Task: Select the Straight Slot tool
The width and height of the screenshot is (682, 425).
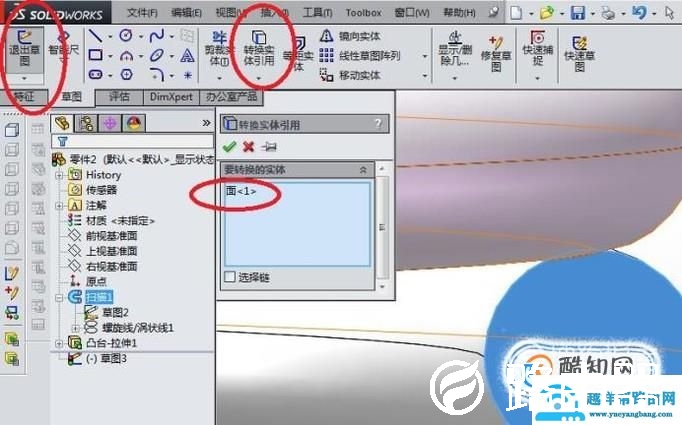Action: tap(95, 75)
